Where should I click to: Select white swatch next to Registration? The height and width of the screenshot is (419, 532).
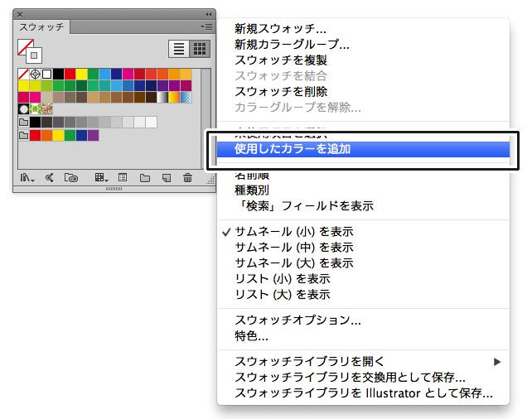tap(47, 74)
